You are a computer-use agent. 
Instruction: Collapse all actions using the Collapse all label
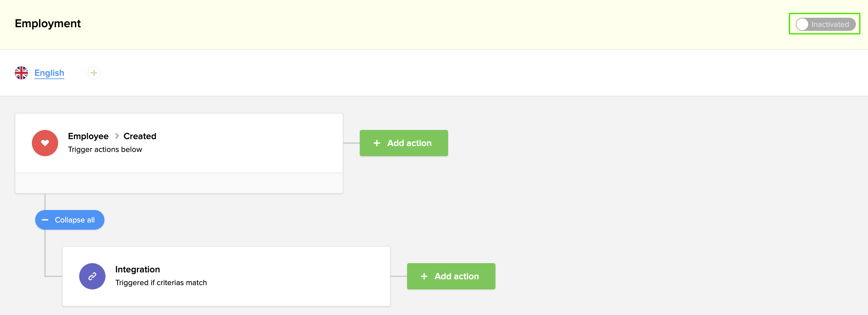(75, 220)
